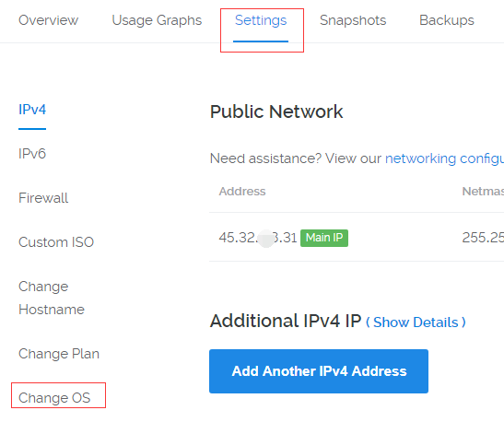Go to the Snapshots tab
This screenshot has width=504, height=422.
click(353, 20)
